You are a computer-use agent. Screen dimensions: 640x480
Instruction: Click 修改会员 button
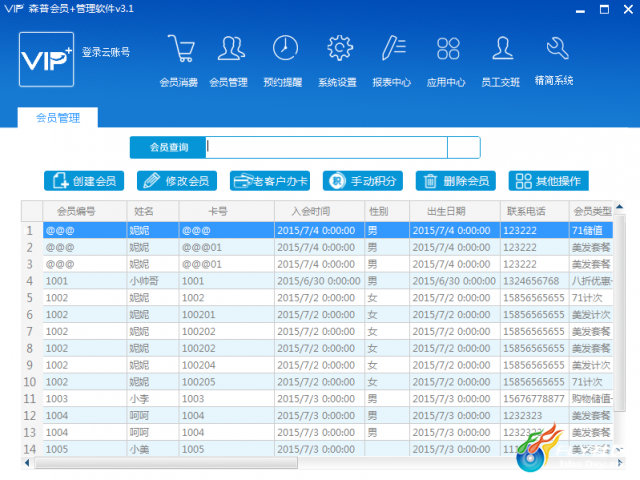[x=177, y=181]
